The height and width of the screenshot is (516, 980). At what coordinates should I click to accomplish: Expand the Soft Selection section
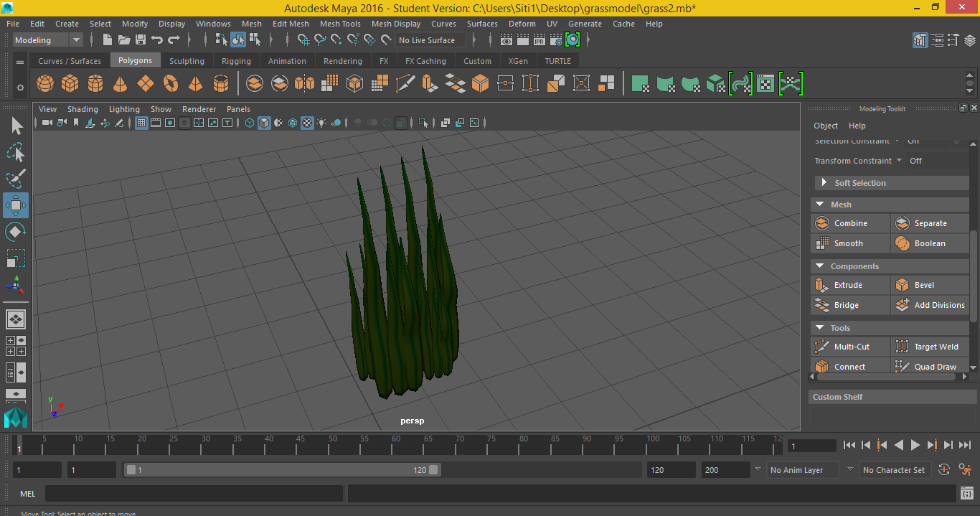pyautogui.click(x=824, y=183)
